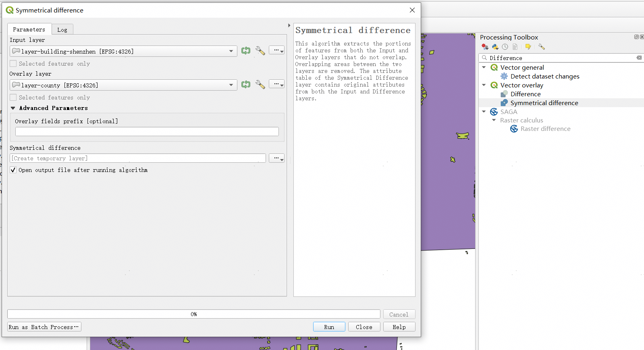Open Python Scripts menu in Processing Toolbox
This screenshot has width=644, height=350.
(x=495, y=47)
